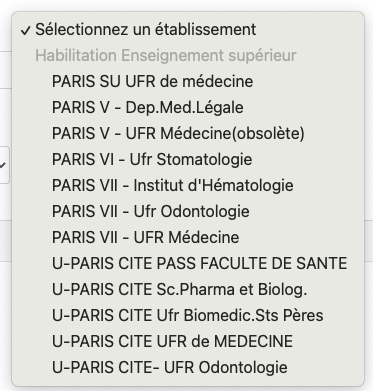
Task: Pick U-PARIS CITE Sc.Pharma et Biolog.
Action: pos(188,289)
